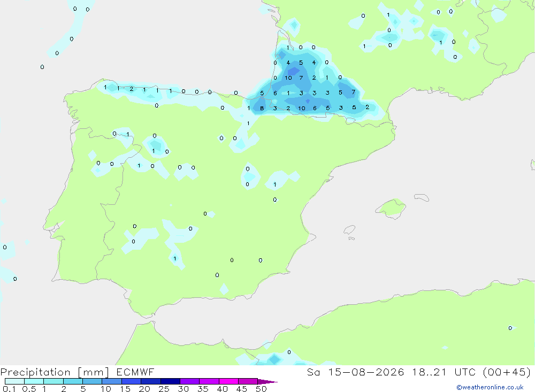The image size is (535, 392).
Task: Click the '45' legend scale label
Action: coord(242,389)
